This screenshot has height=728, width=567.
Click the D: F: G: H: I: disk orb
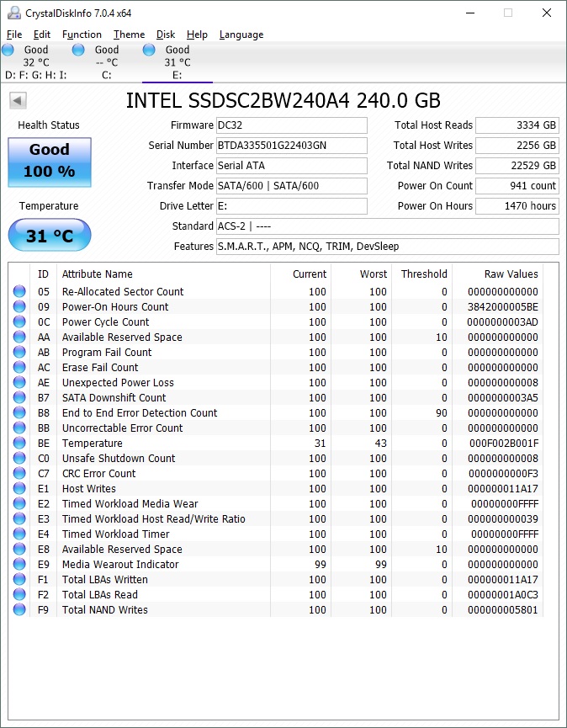tap(8, 50)
